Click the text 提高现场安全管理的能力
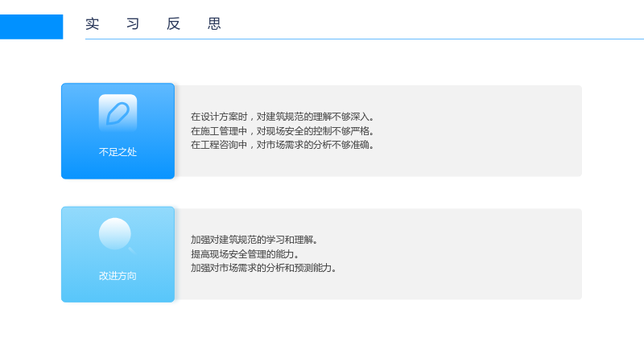 [245, 254]
